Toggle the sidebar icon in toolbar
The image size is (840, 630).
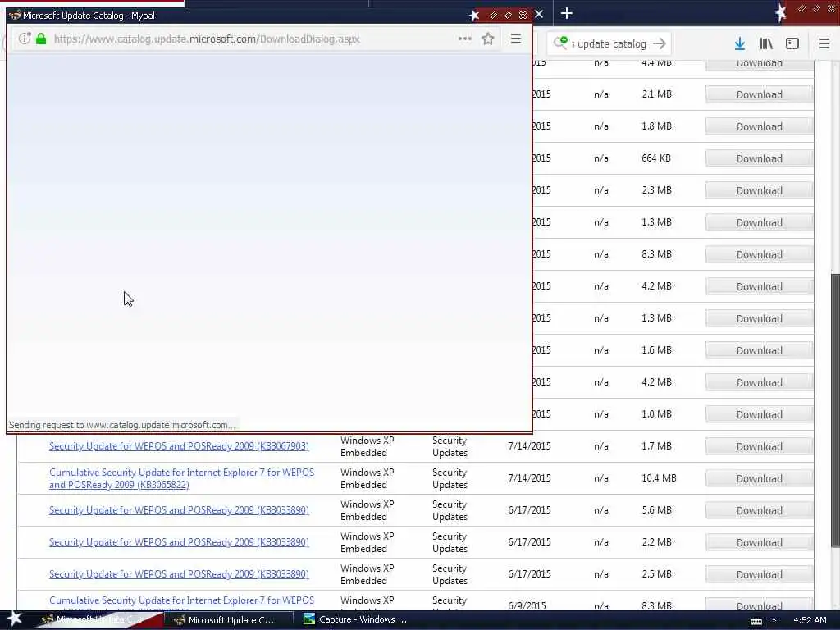[792, 44]
